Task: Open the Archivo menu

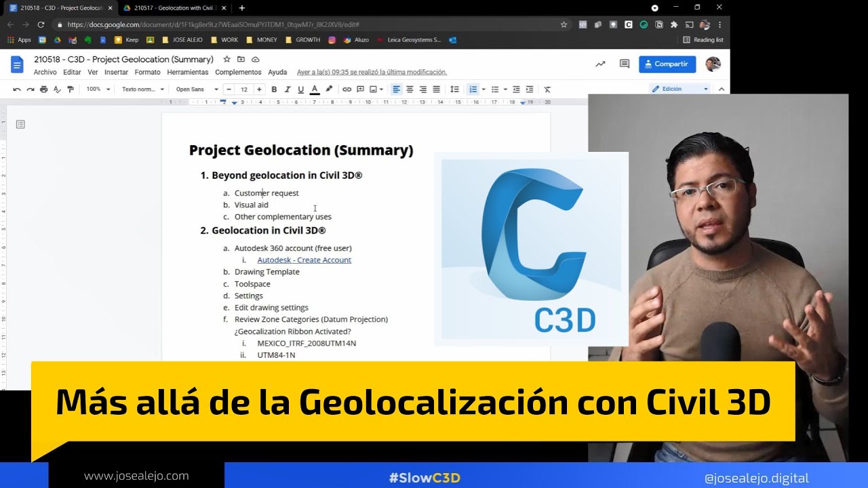Action: click(45, 72)
